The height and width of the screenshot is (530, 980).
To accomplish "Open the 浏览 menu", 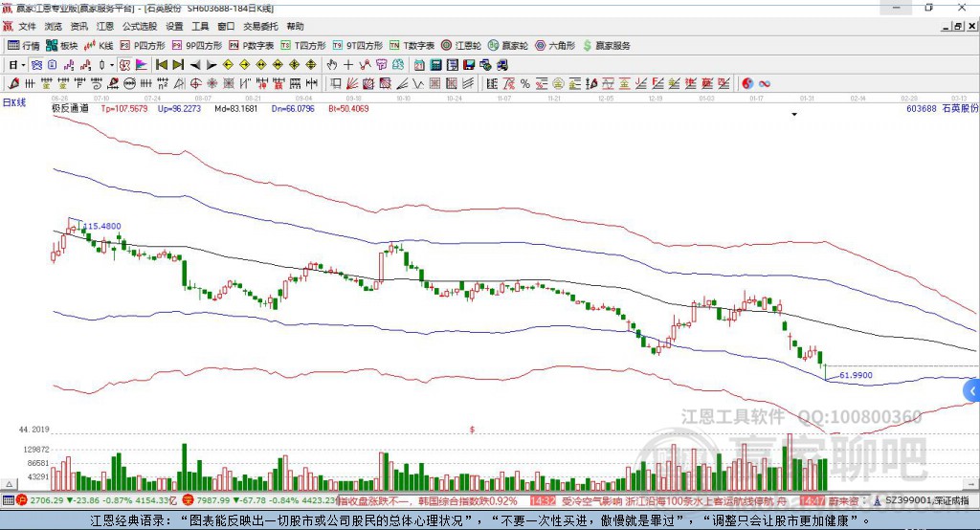I will click(54, 26).
